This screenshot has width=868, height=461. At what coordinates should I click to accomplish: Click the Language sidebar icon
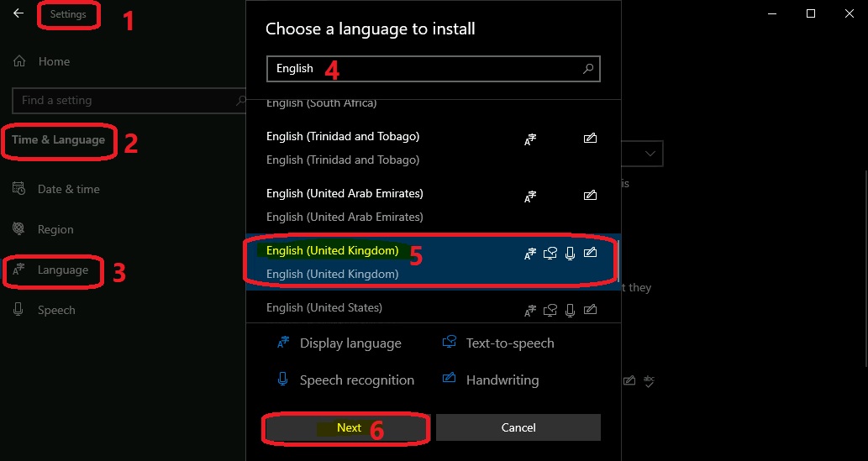18,270
